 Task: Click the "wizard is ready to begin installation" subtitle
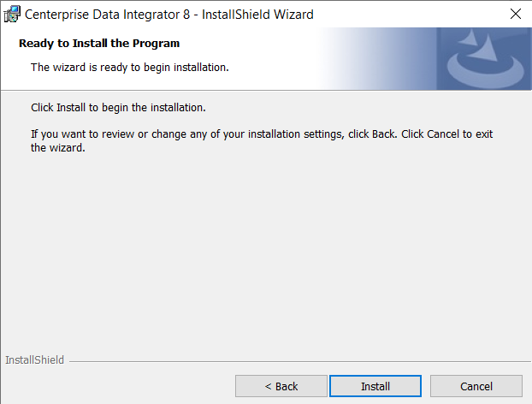tap(129, 67)
